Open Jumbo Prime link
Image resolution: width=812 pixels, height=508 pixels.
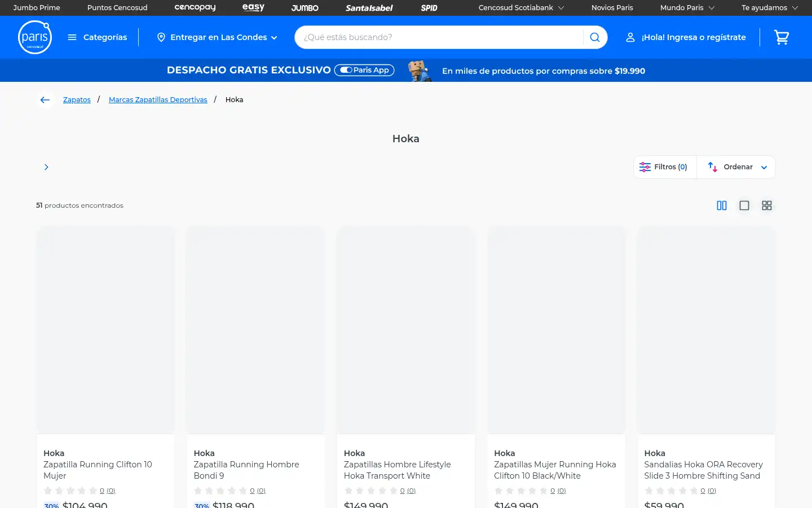[x=37, y=8]
